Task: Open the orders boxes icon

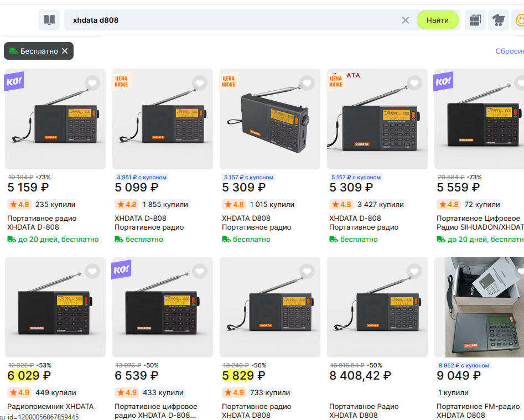Action: pyautogui.click(x=475, y=20)
